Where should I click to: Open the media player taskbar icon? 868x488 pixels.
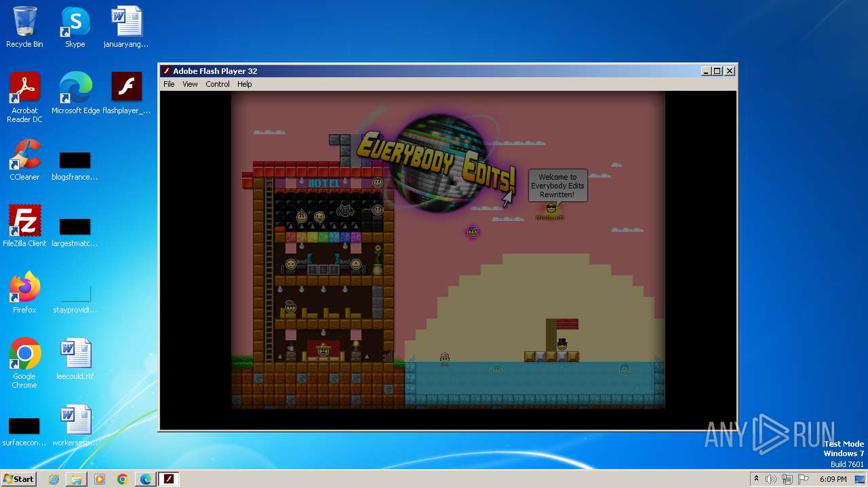coord(100,479)
